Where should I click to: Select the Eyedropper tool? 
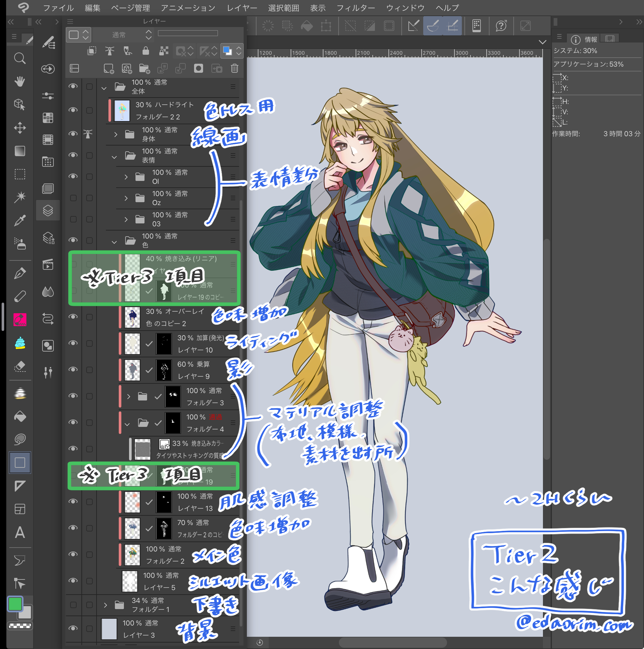pos(20,221)
